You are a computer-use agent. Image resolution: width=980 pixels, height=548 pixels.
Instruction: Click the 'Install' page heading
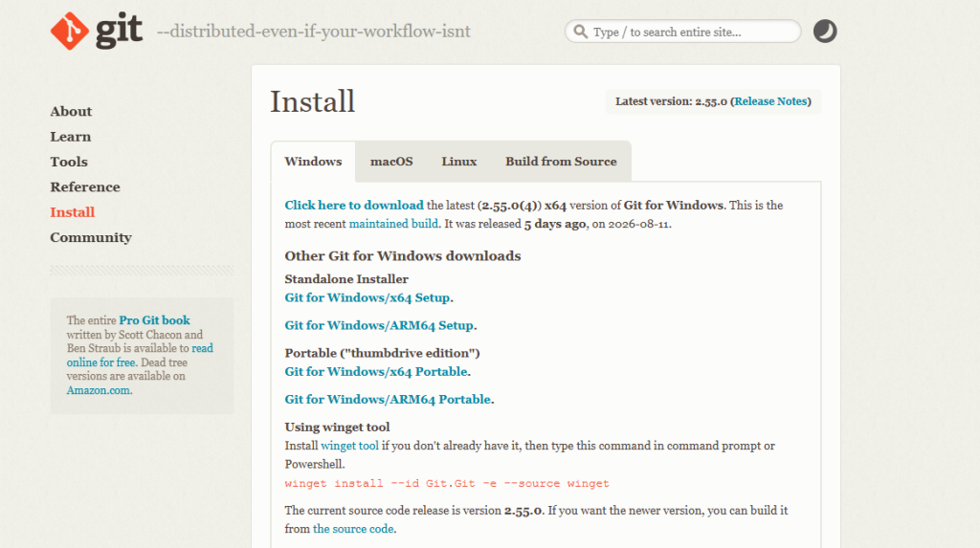pos(313,101)
